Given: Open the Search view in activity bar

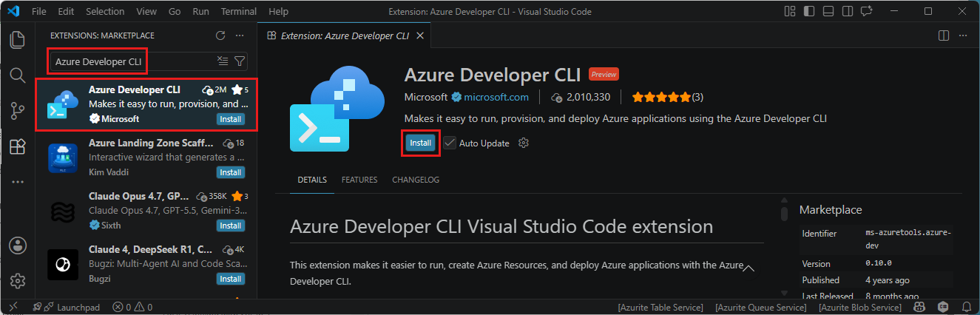Looking at the screenshot, I should click(x=17, y=75).
